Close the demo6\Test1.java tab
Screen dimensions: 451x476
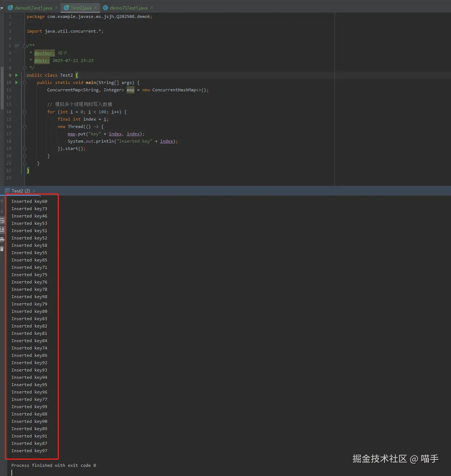click(56, 8)
